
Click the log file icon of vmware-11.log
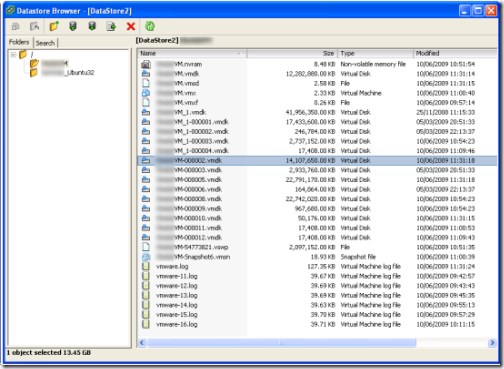tap(146, 276)
